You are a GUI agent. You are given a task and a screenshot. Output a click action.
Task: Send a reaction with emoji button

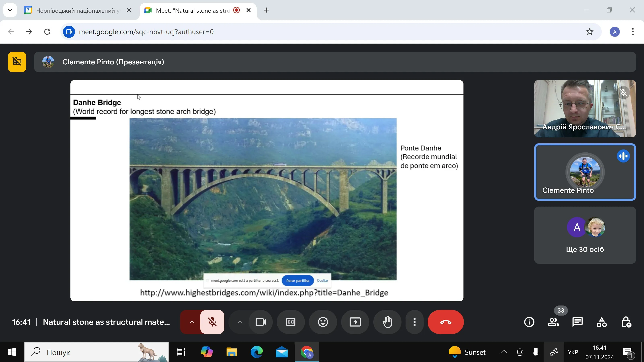tap(323, 322)
